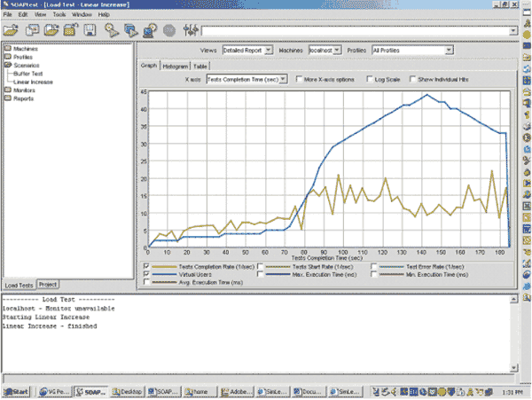532x400 pixels.
Task: Click the Monitors folder icon
Action: click(7, 90)
